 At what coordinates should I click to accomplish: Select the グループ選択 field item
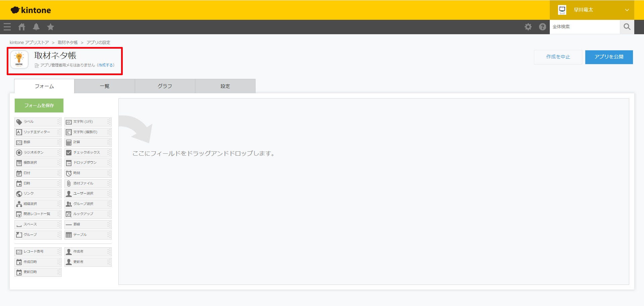(x=88, y=204)
